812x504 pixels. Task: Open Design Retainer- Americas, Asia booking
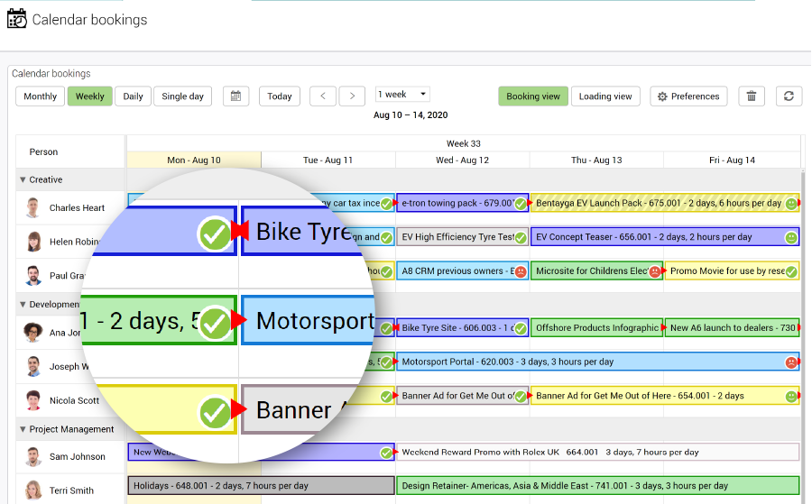pyautogui.click(x=597, y=486)
